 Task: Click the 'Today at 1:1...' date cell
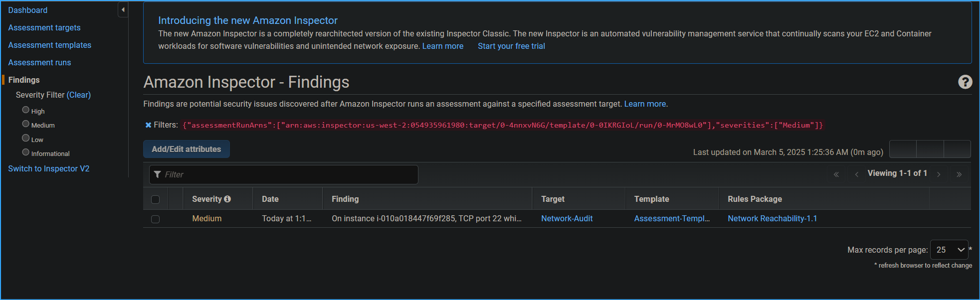[x=287, y=218]
